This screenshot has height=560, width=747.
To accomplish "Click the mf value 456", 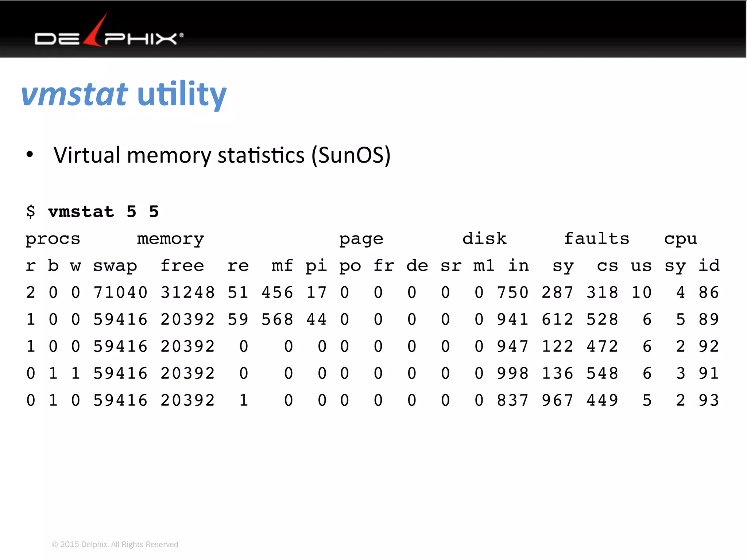I will (x=277, y=292).
